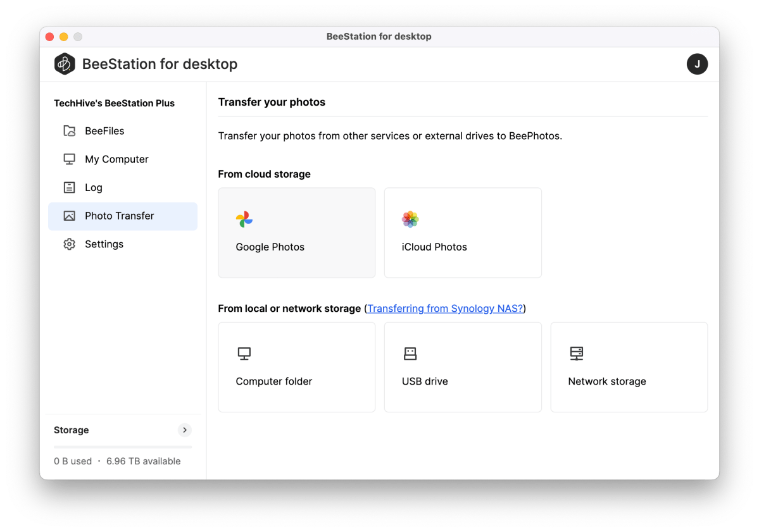The height and width of the screenshot is (532, 759).
Task: Click the Transfer your photos heading
Action: 272,102
